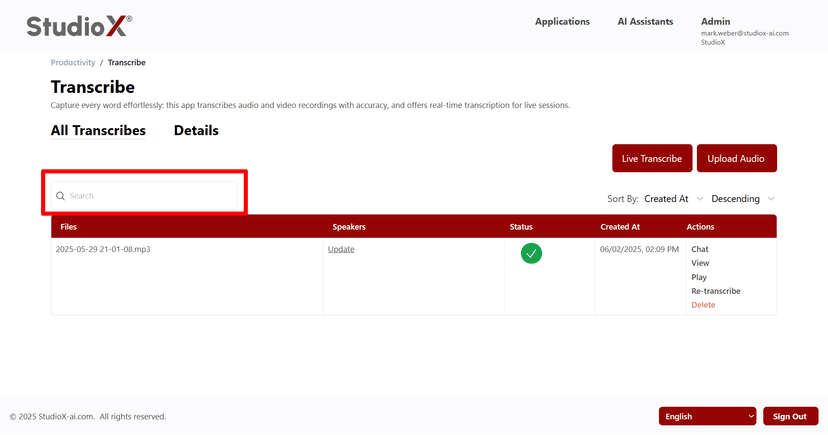Click the Speakers column header
Image resolution: width=828 pixels, height=435 pixels.
tap(349, 227)
